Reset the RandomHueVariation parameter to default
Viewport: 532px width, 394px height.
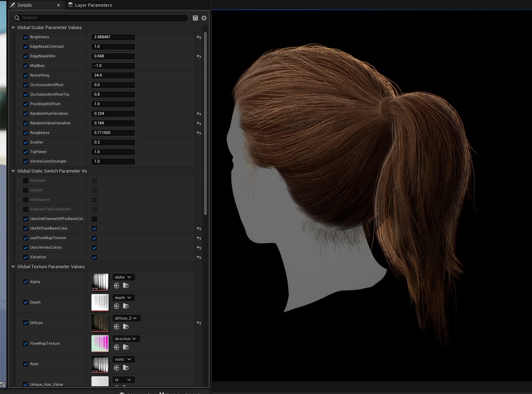click(x=198, y=114)
